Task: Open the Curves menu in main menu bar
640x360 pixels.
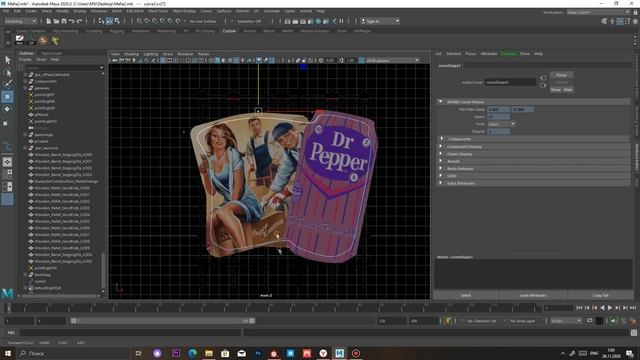Action: pyautogui.click(x=206, y=11)
